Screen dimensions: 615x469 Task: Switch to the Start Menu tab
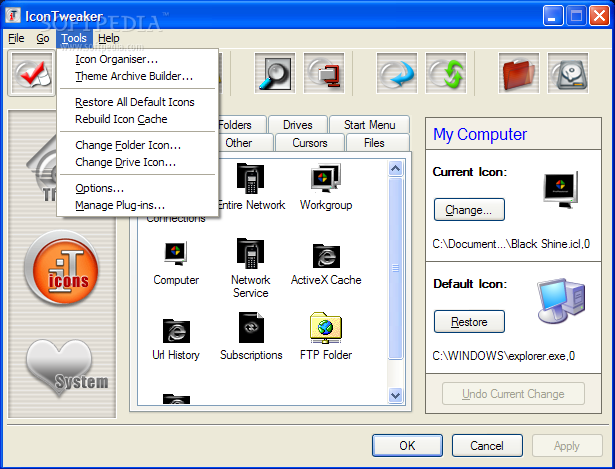(369, 125)
